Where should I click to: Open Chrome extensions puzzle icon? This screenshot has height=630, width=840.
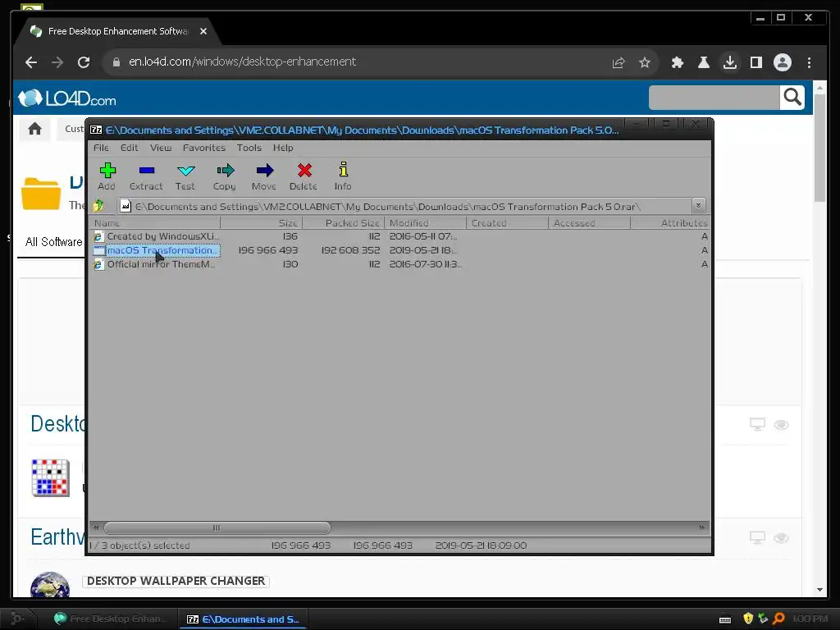click(677, 62)
